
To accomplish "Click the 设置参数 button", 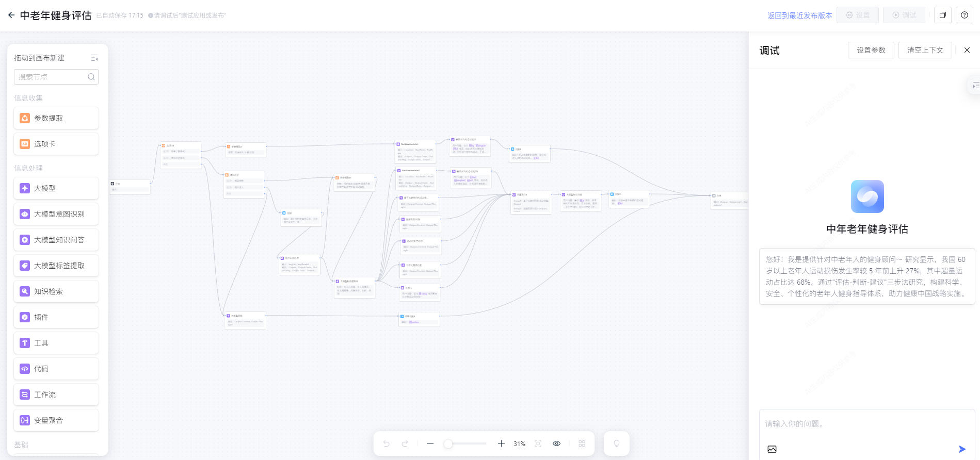I will (871, 50).
